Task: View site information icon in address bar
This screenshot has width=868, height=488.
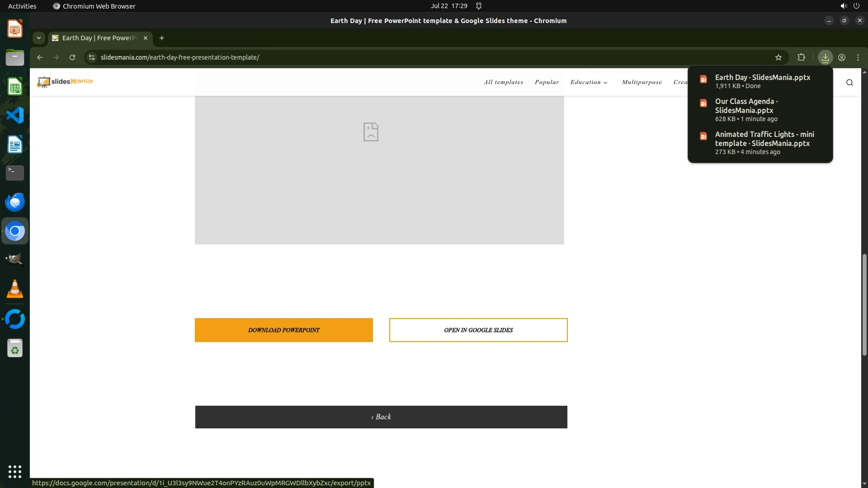Action: point(92,57)
